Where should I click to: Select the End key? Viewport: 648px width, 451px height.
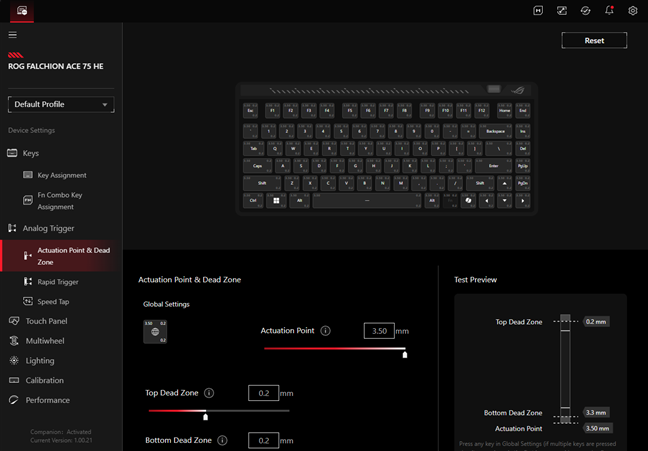pyautogui.click(x=523, y=111)
